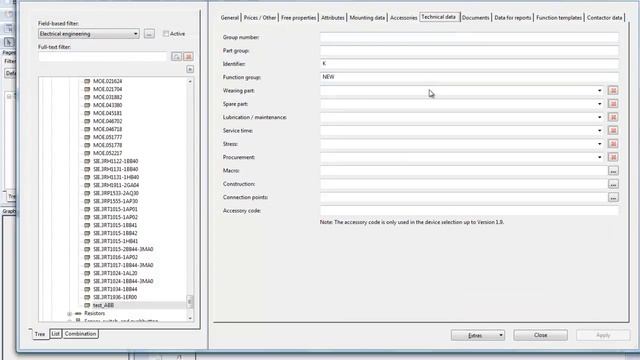This screenshot has height=360, width=640.
Task: Click into the Full-text filter field
Action: point(103,57)
